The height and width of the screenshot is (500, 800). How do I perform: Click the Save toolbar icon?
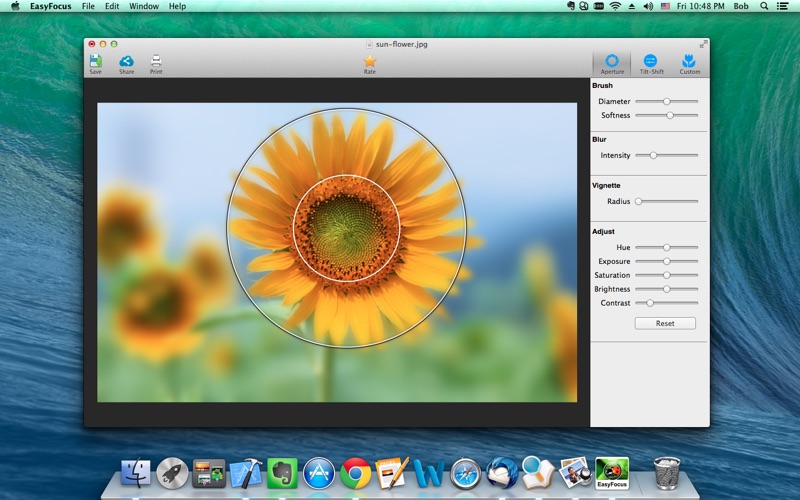(95, 64)
